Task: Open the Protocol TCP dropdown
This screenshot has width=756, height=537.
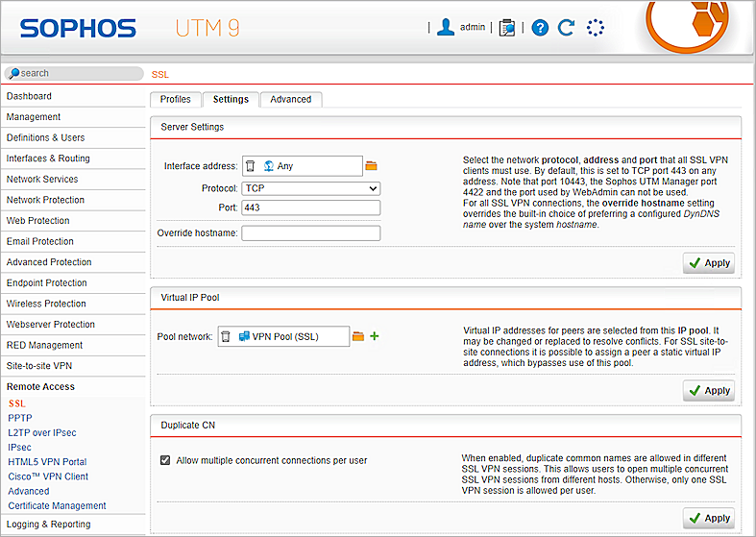Action: [311, 188]
